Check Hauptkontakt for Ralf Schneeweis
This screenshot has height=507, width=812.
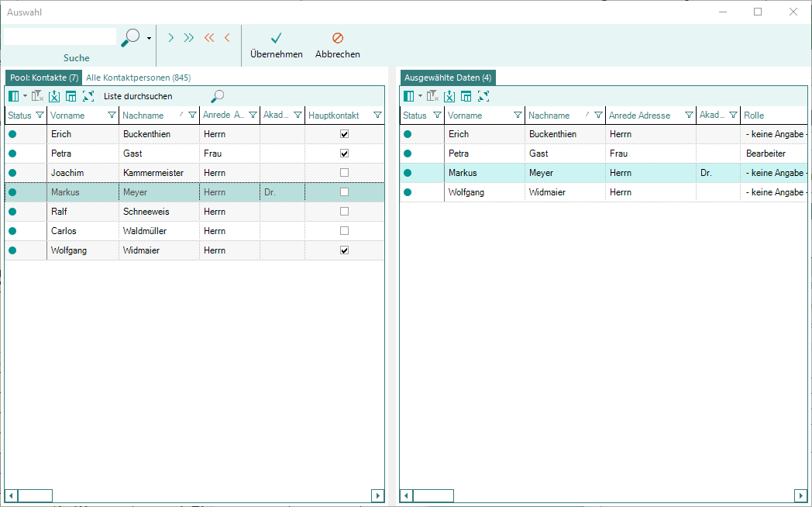[344, 212]
